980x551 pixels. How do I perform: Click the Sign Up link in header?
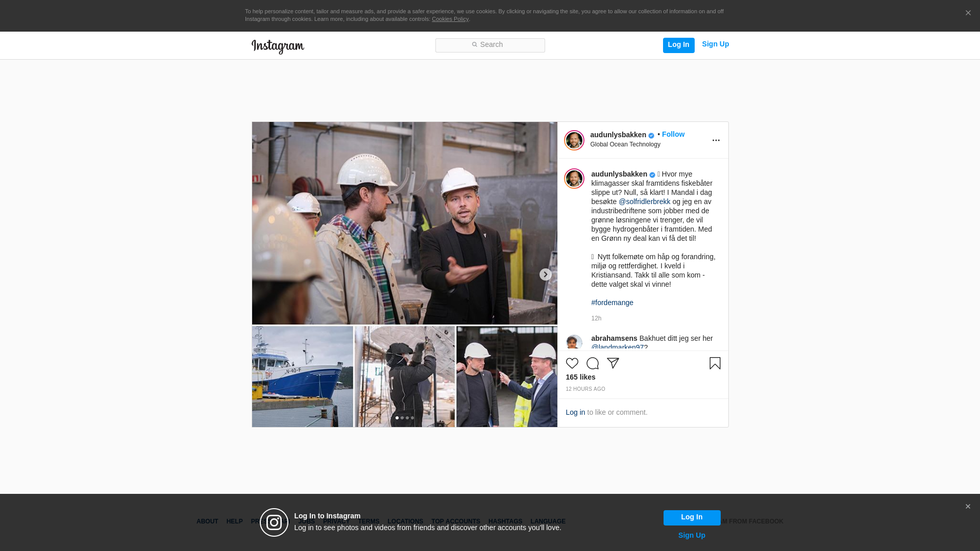click(715, 44)
